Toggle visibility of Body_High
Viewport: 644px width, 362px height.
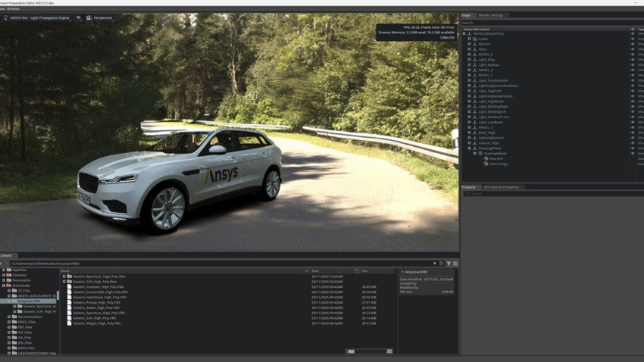633,133
